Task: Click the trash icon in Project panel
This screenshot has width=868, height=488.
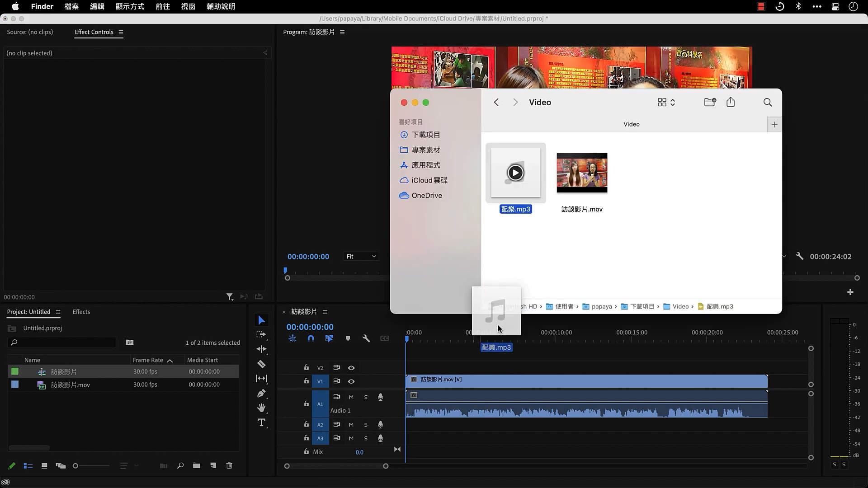Action: pos(229,465)
